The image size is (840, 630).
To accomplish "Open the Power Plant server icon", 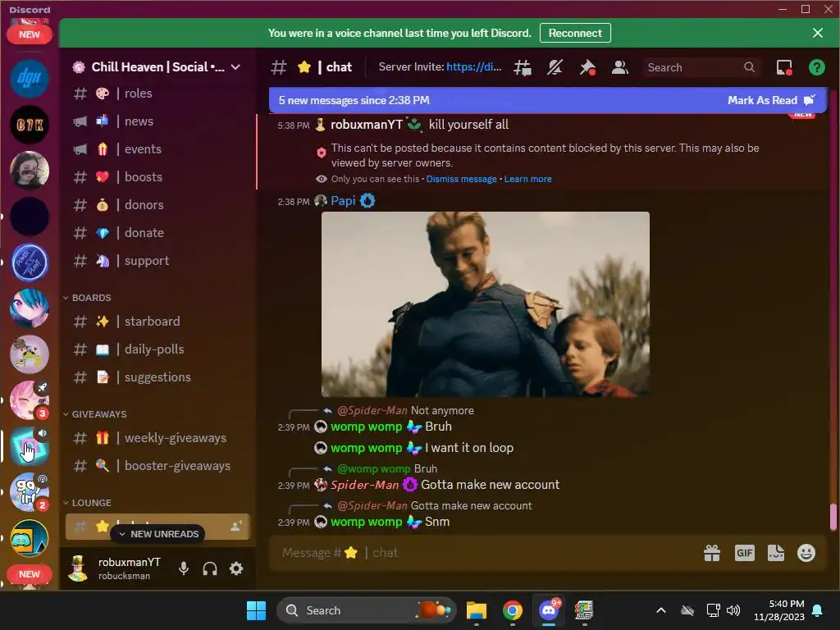I will [x=30, y=262].
